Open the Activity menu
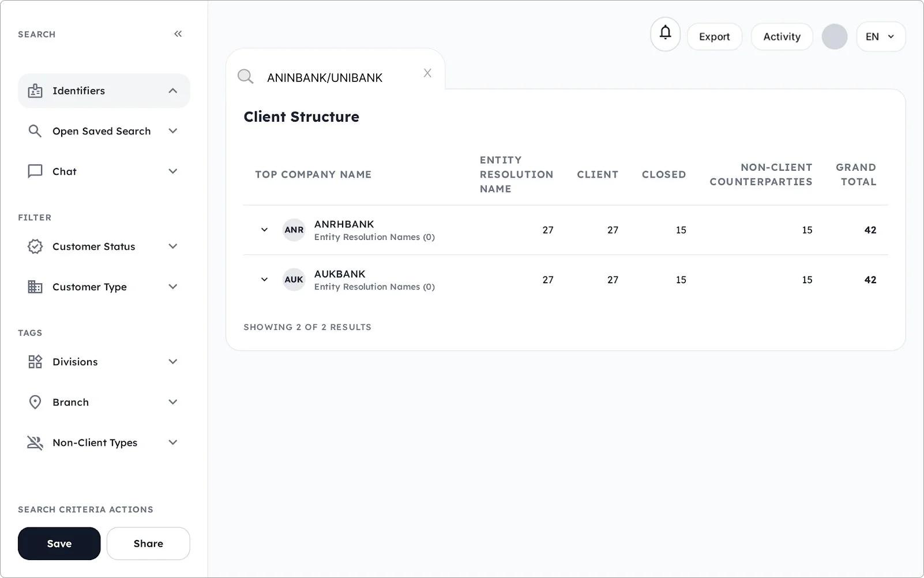The height and width of the screenshot is (578, 924). pyautogui.click(x=782, y=36)
